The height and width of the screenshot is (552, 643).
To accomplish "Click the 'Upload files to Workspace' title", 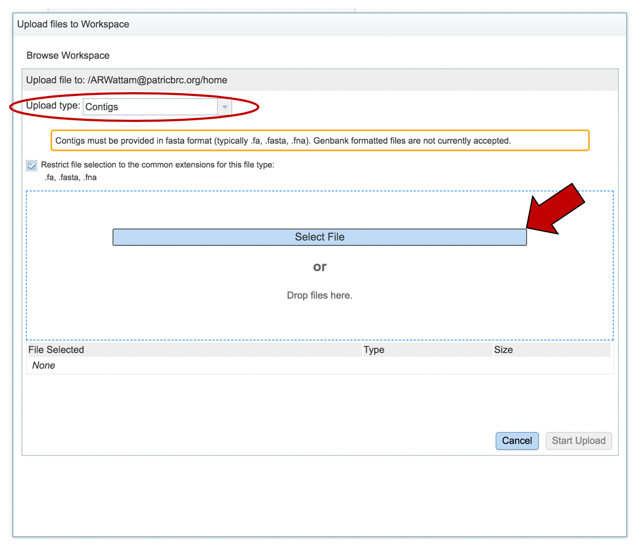I will 73,24.
